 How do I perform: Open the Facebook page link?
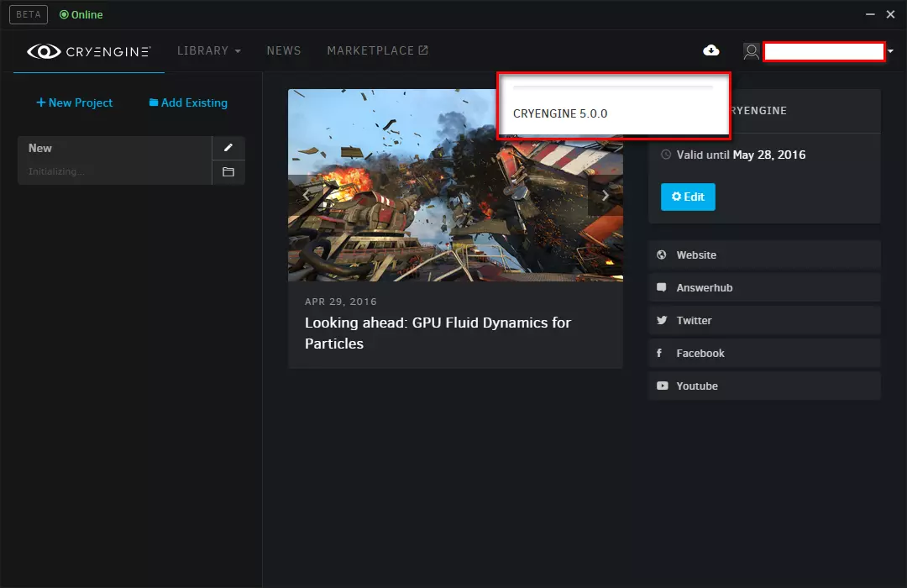click(700, 353)
